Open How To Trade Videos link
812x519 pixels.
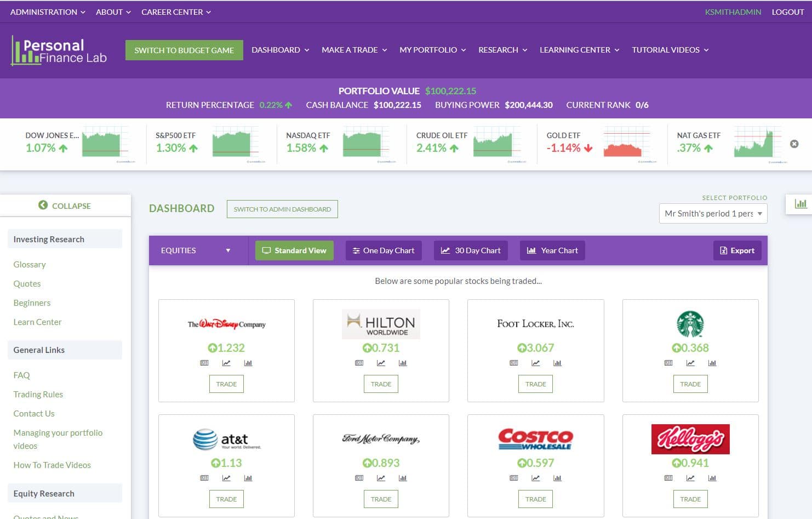pyautogui.click(x=52, y=465)
